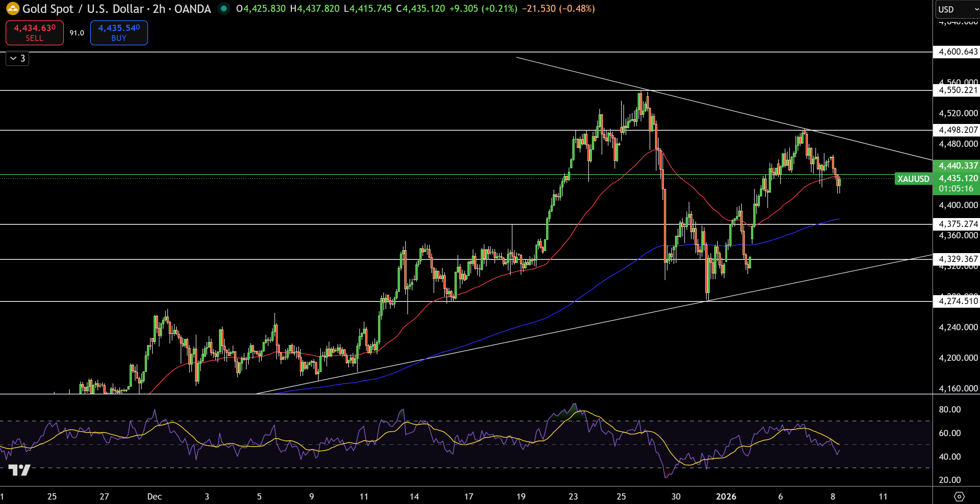The height and width of the screenshot is (504, 980).
Task: Click the XAUUSD symbol price tag
Action: coord(913,179)
